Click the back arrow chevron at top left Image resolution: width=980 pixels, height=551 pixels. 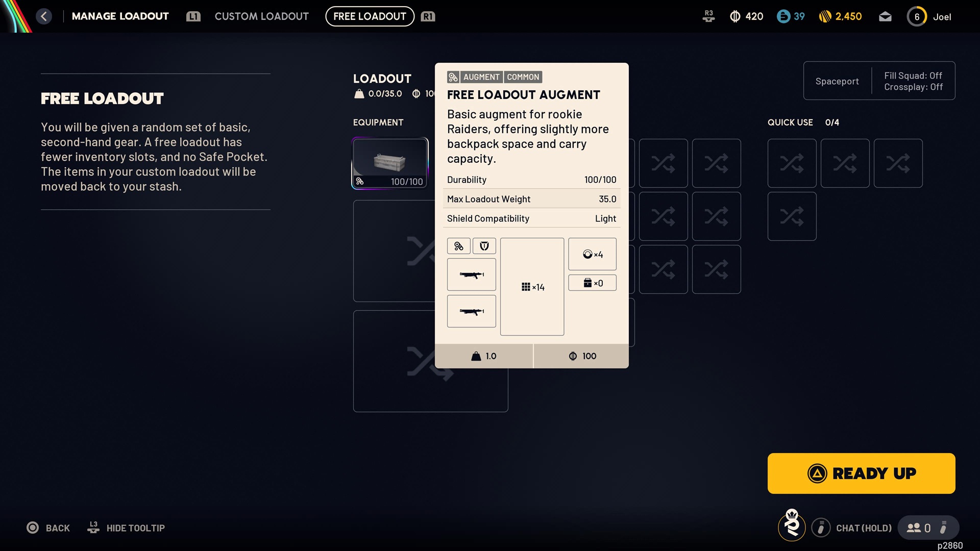click(44, 16)
